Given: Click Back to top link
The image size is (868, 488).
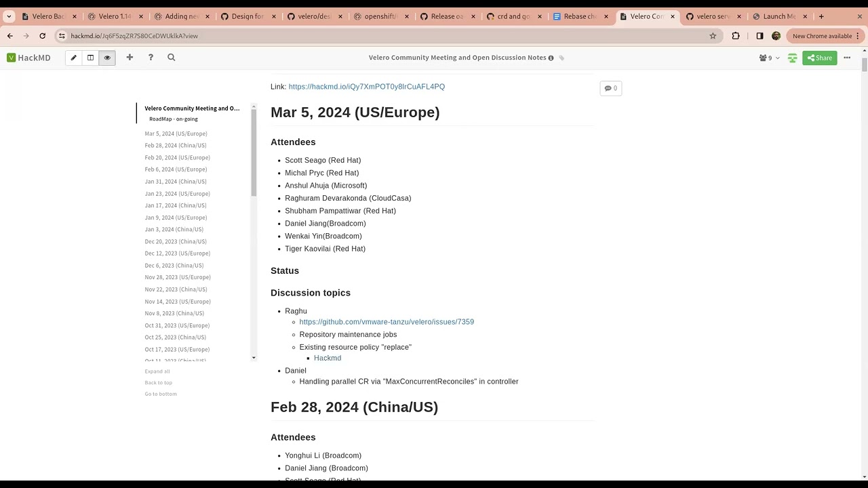Looking at the screenshot, I should [158, 383].
